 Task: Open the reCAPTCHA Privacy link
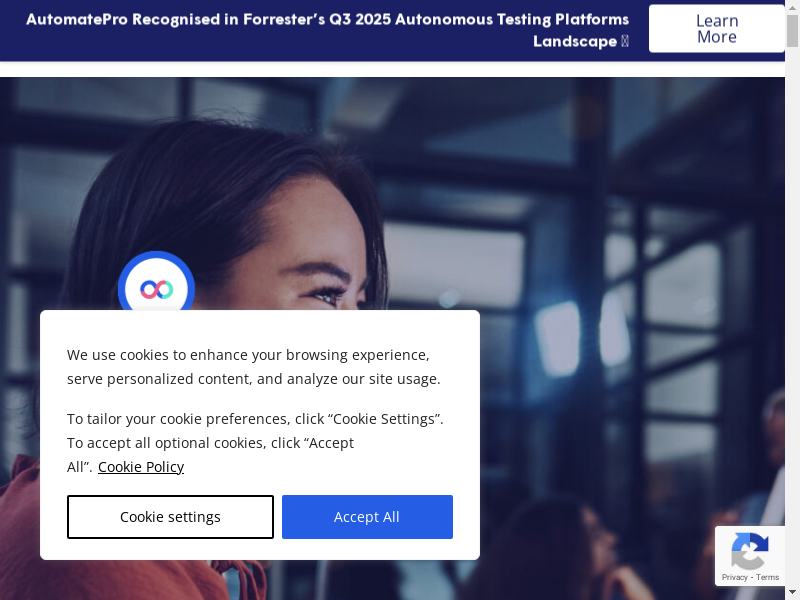pos(734,577)
